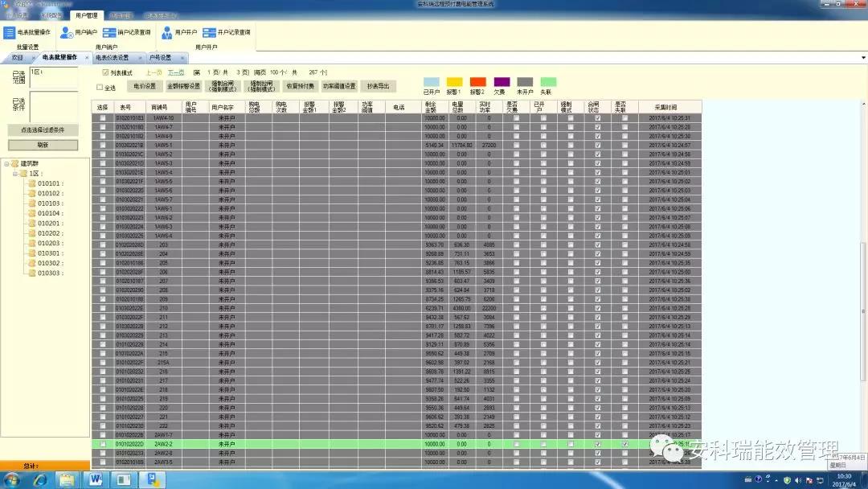Click the 用户销户 user icon
The height and width of the screenshot is (489, 868).
[67, 33]
